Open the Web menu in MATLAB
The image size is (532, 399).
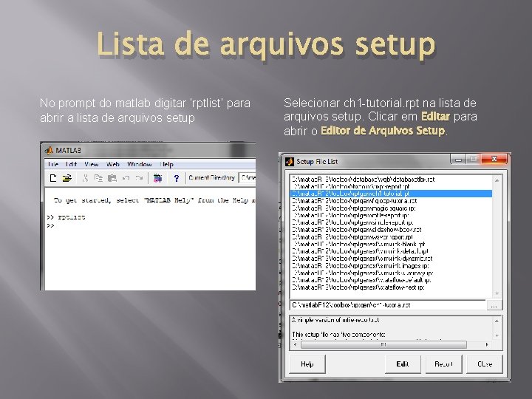pos(112,164)
